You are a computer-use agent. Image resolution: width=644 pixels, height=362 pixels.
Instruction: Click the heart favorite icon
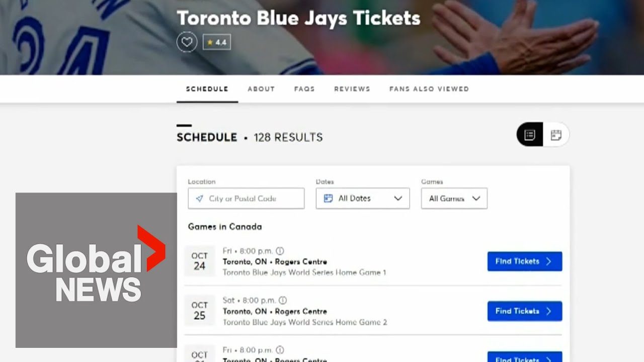[x=187, y=42]
